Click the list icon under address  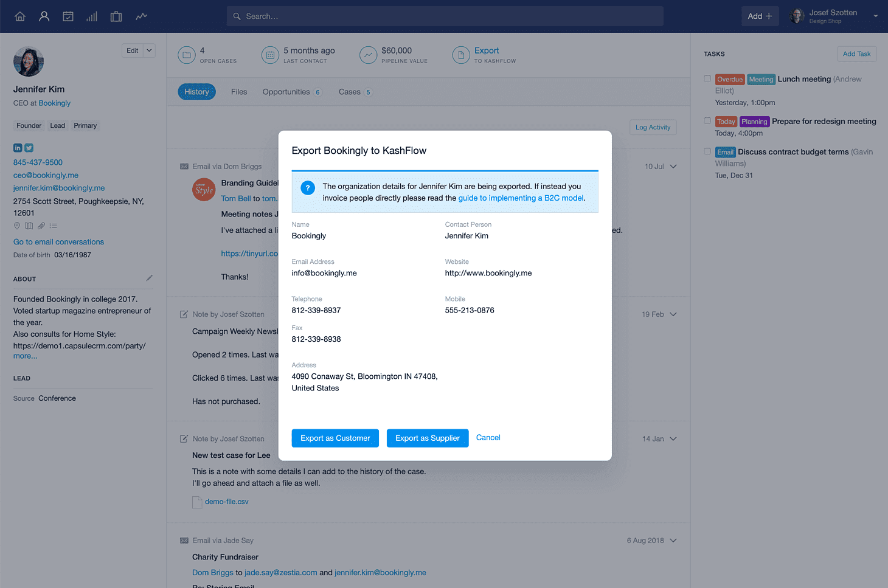(53, 226)
